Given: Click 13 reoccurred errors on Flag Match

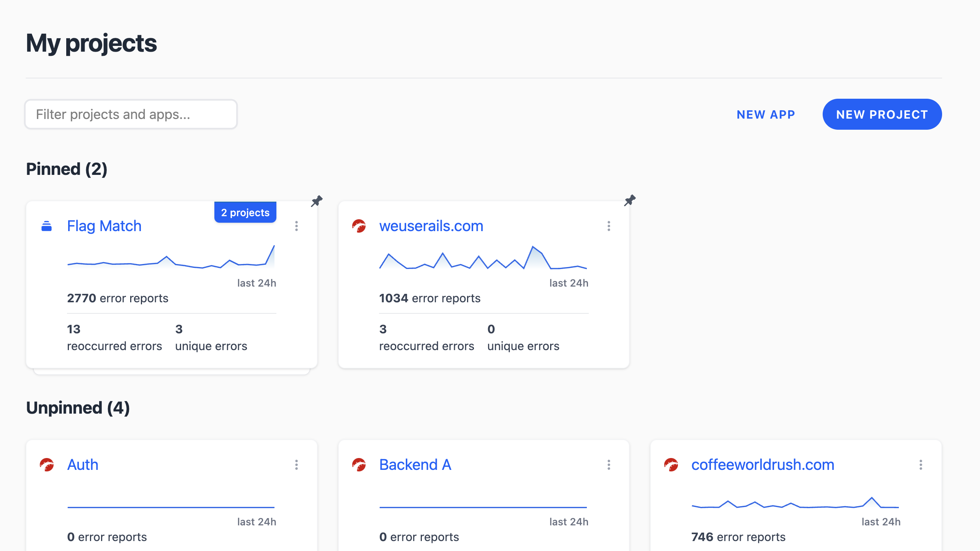Looking at the screenshot, I should (x=114, y=337).
